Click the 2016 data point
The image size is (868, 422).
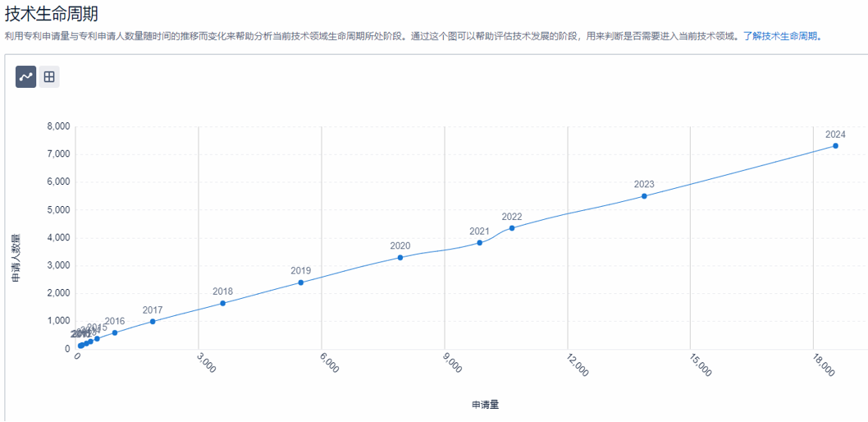115,333
